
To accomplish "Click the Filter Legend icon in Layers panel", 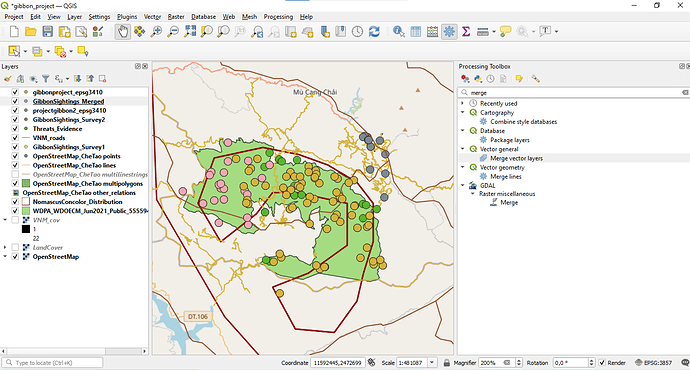I will pyautogui.click(x=46, y=79).
